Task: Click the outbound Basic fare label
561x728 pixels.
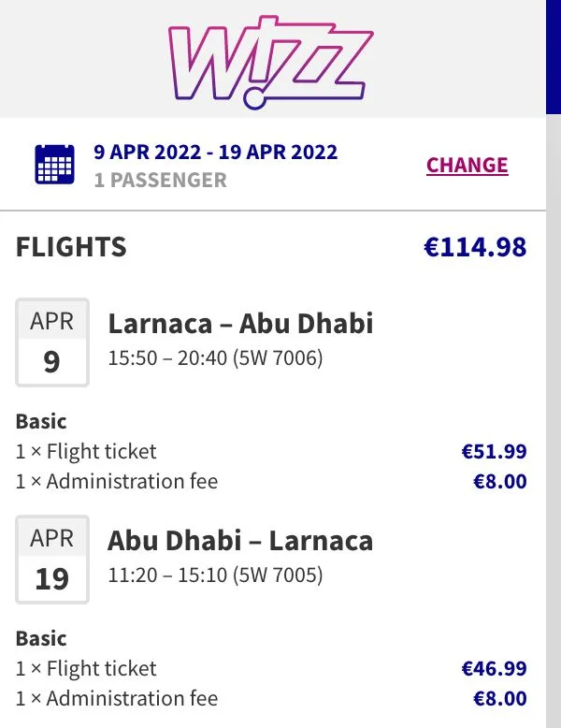Action: pyautogui.click(x=41, y=421)
